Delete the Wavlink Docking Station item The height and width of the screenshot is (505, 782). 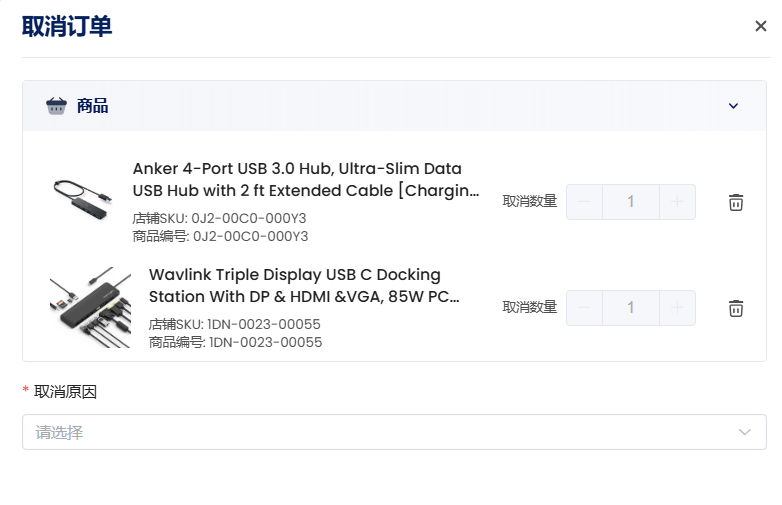(736, 308)
